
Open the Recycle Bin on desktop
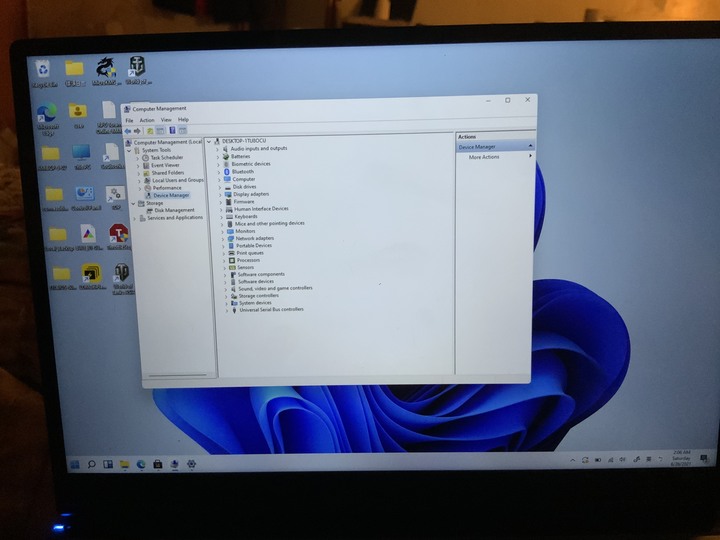click(44, 73)
